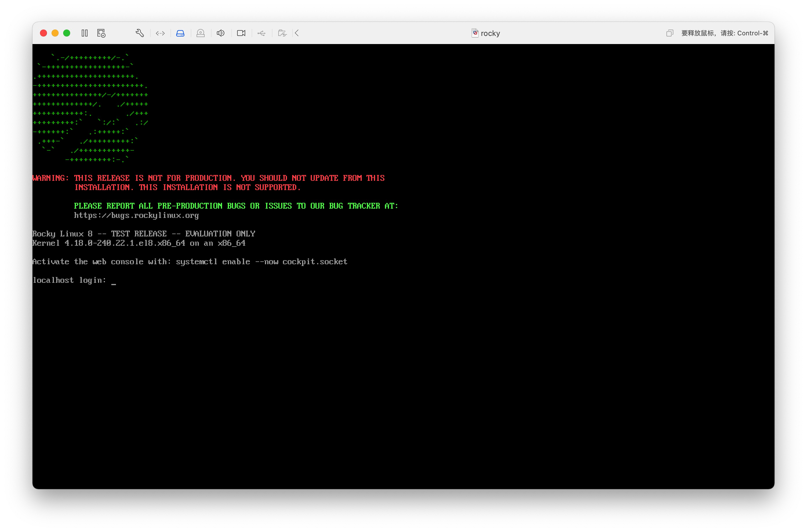Click the bugs.rockylinux.org URL text
The image size is (807, 532).
click(x=136, y=216)
